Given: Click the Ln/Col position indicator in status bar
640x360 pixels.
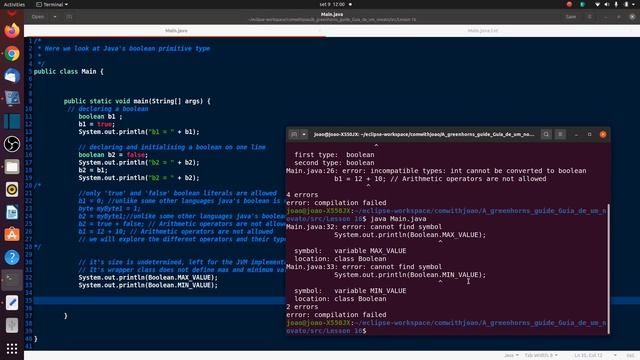Looking at the screenshot, I should [588, 356].
